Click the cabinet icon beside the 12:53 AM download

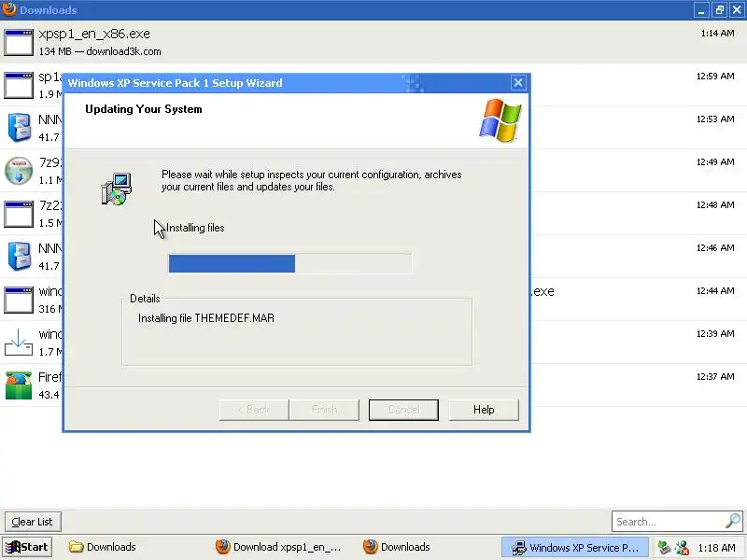[x=19, y=127]
